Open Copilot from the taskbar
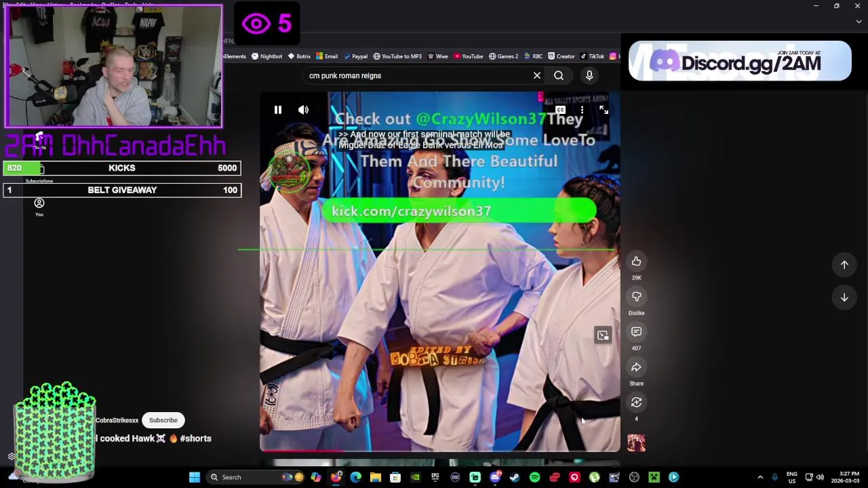Image resolution: width=868 pixels, height=488 pixels. click(x=316, y=477)
